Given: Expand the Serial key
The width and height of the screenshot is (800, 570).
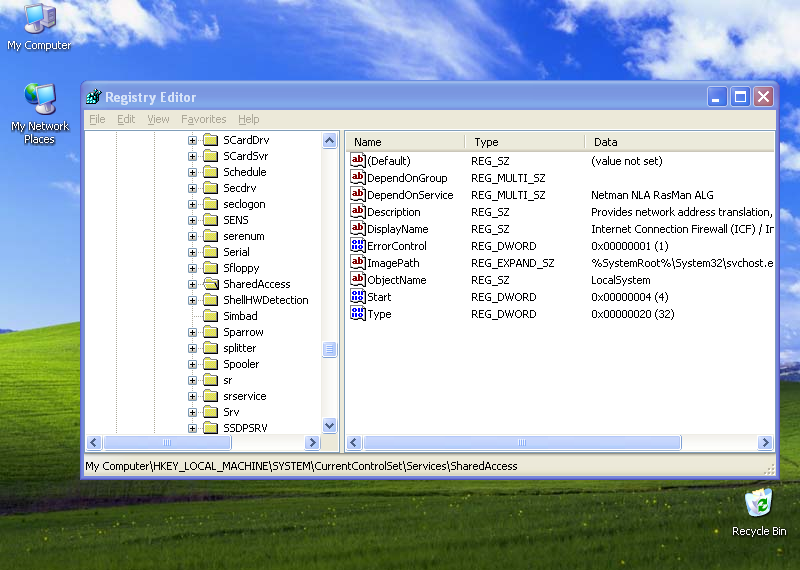Looking at the screenshot, I should point(192,253).
